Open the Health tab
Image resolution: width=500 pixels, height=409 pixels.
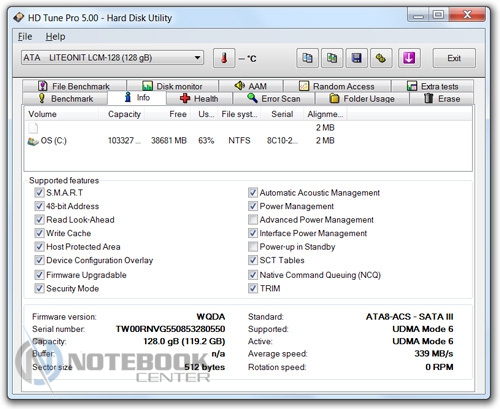point(199,99)
